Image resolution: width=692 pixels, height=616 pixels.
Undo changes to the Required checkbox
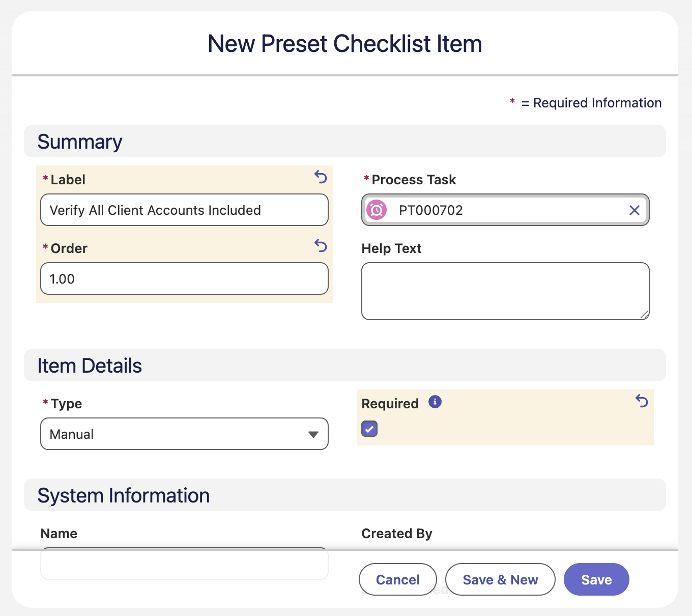pos(642,401)
